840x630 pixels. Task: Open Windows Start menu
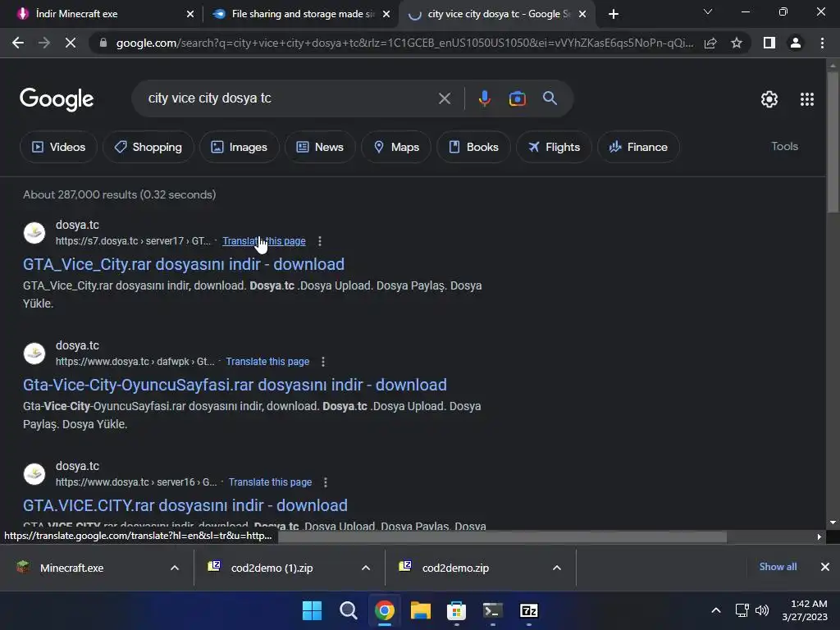(312, 610)
